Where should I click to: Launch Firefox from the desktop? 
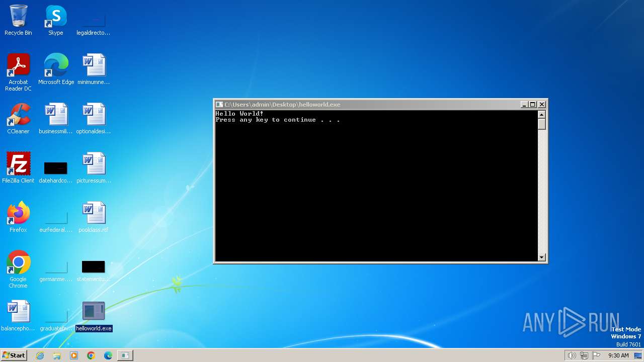tap(18, 217)
